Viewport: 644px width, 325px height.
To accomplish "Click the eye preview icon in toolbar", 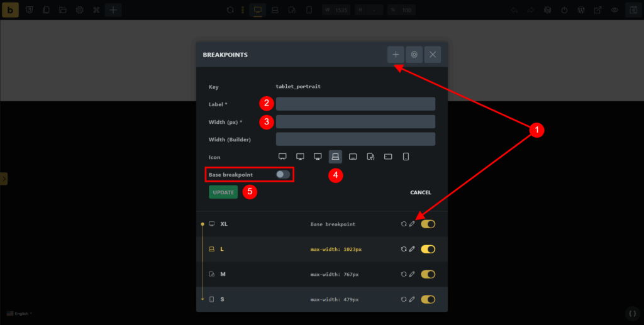I will point(615,10).
